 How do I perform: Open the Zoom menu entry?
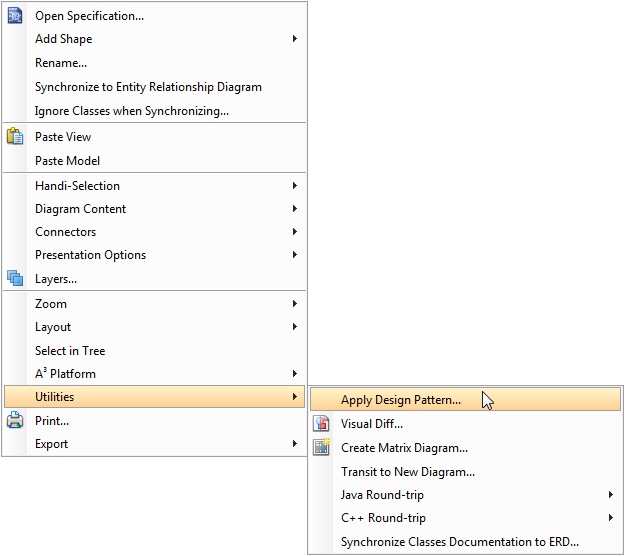(154, 304)
